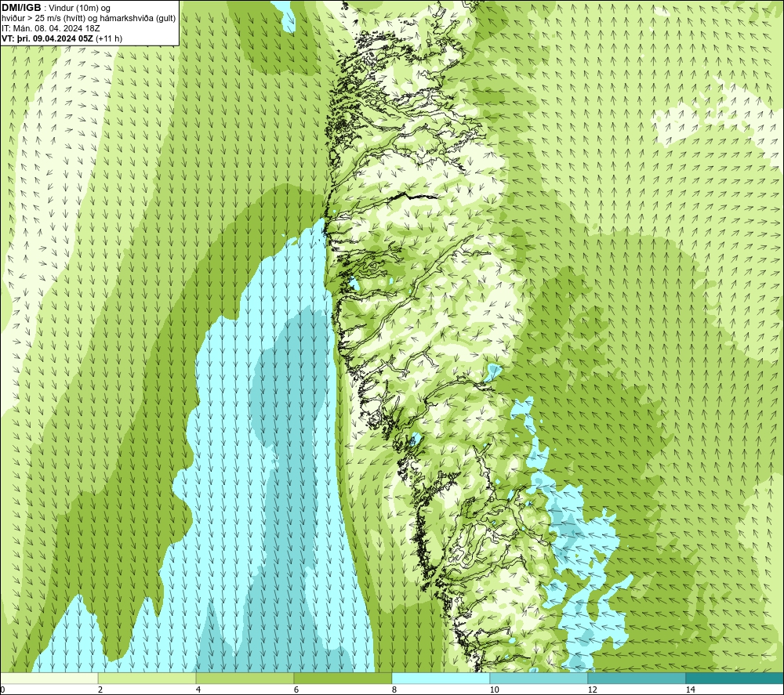Viewport: 784px width, 695px height.
Task: Click the 'VT: þri. 09.04.2024 05Z' line
Action: coord(48,38)
